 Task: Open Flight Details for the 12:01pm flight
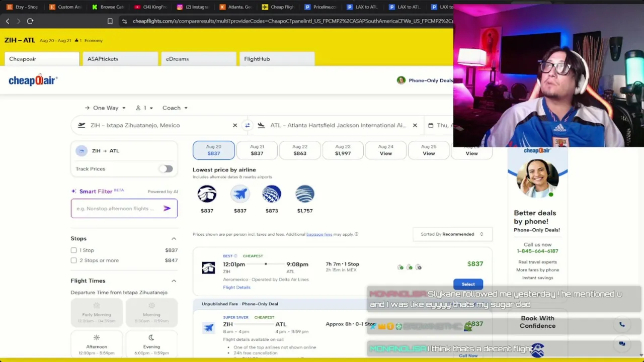pyautogui.click(x=236, y=288)
